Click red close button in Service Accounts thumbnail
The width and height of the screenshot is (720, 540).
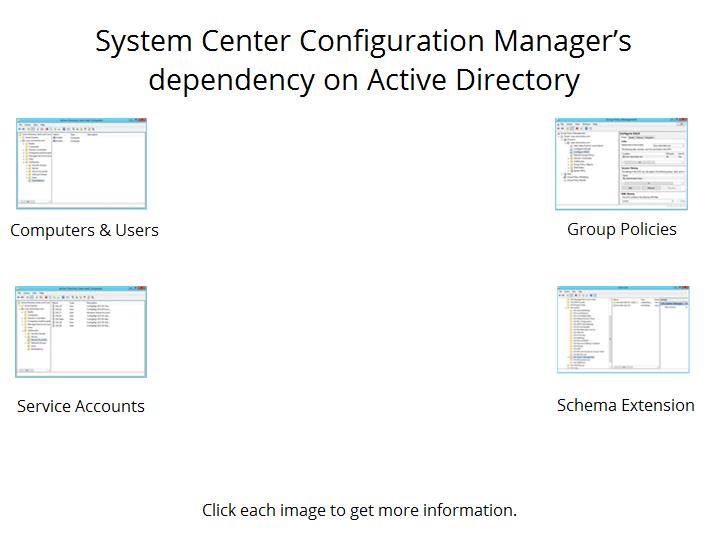(143, 289)
